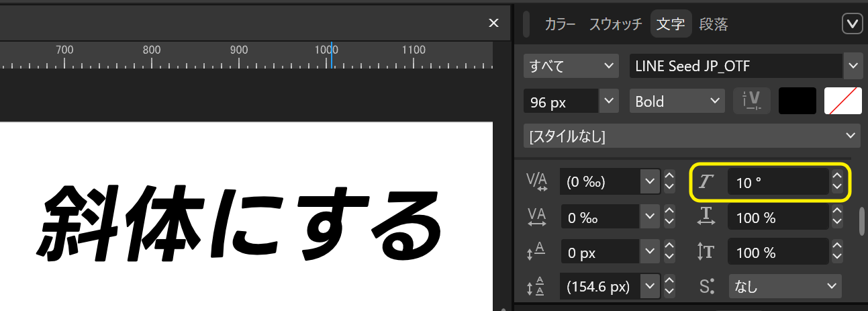Click the tracking stepper arrows
This screenshot has height=311, width=868.
[669, 218]
